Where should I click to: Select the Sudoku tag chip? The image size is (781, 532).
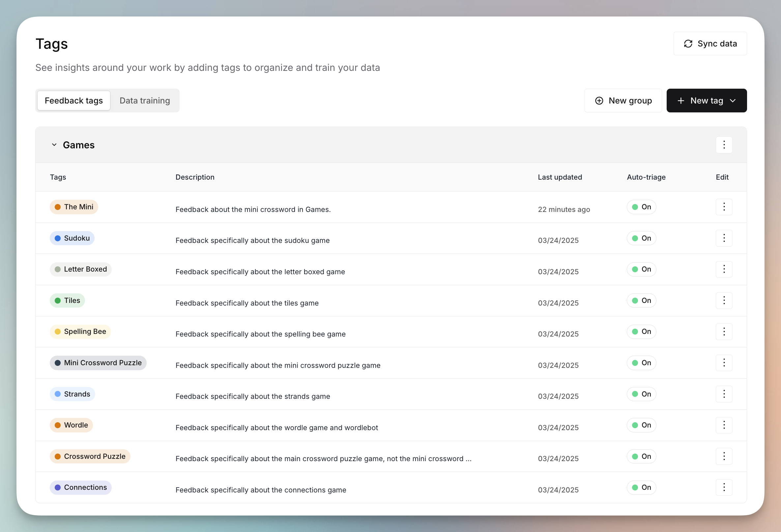[x=72, y=238]
